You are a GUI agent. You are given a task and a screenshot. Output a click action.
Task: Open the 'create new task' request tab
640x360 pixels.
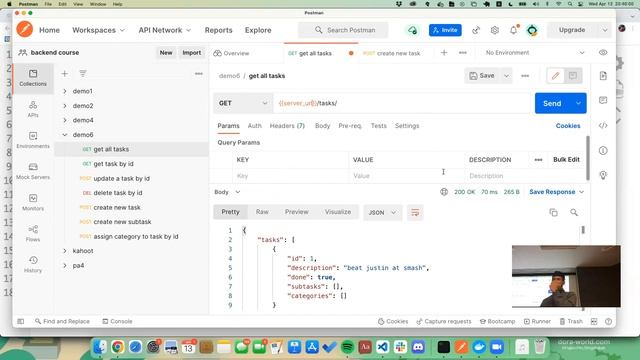pos(391,53)
